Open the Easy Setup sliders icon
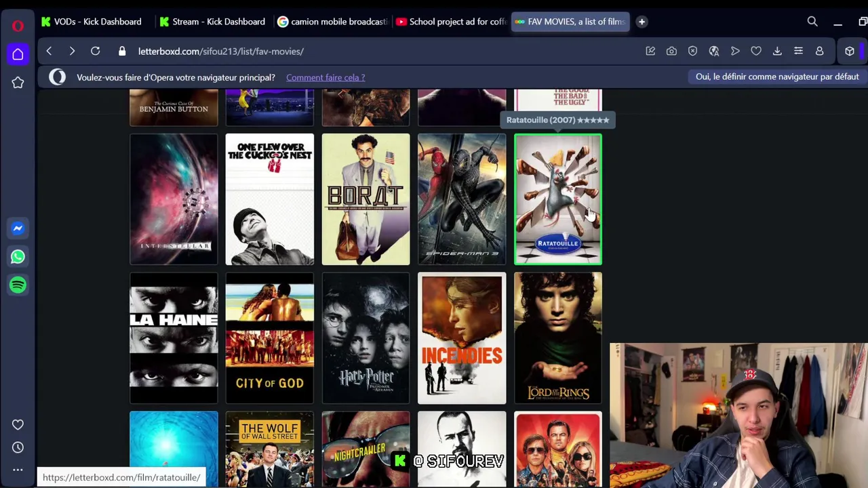868x488 pixels. click(798, 52)
